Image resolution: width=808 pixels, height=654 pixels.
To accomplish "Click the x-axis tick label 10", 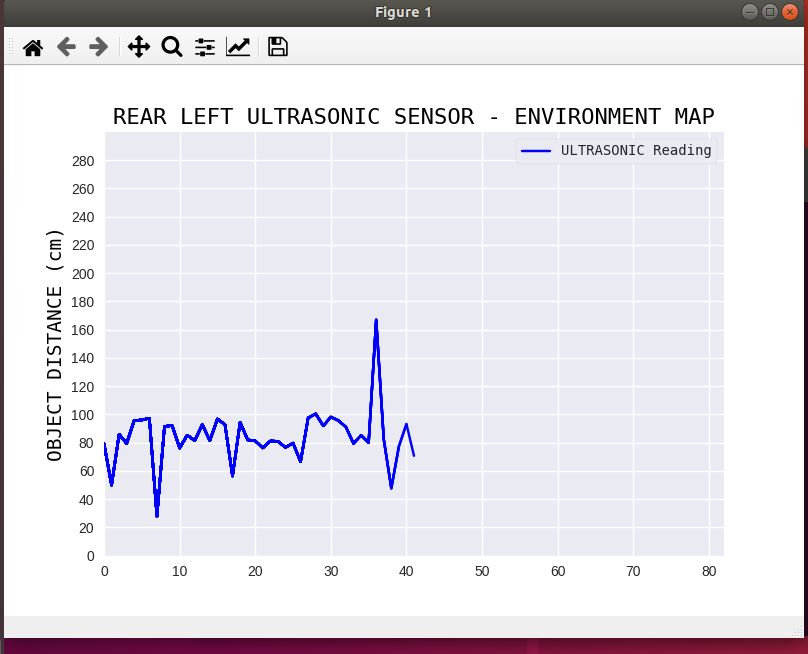I will 179,572.
